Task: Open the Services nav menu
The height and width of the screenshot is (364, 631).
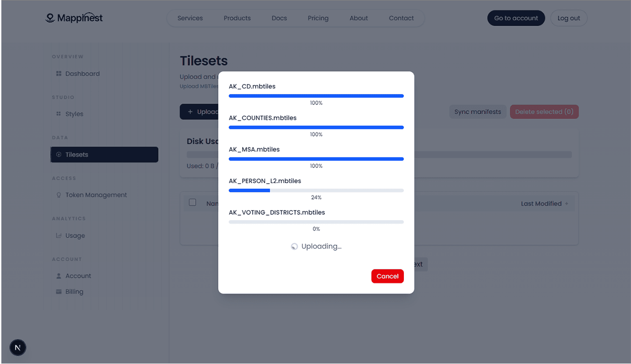Action: point(190,18)
